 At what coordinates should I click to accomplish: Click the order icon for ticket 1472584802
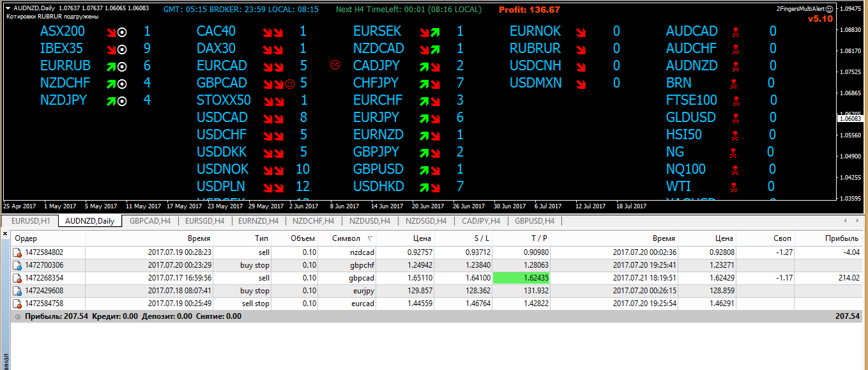click(x=17, y=252)
